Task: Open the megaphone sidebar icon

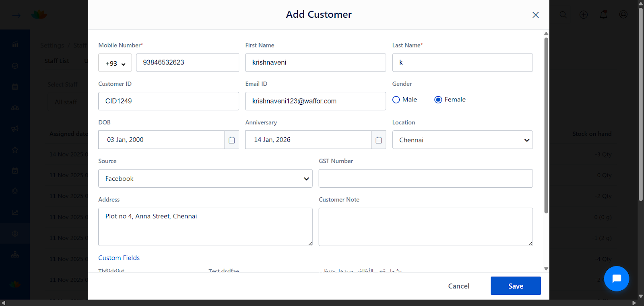Action: (15, 129)
